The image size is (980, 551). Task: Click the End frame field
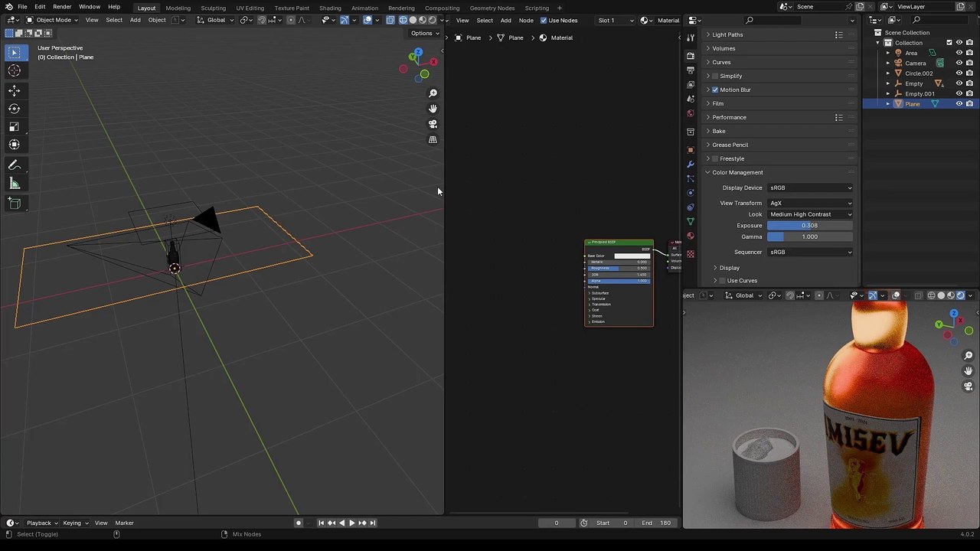coord(656,523)
